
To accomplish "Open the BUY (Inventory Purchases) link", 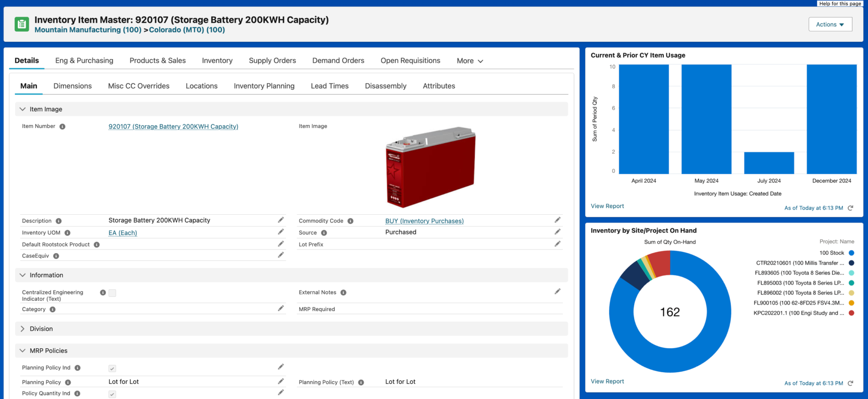I will [x=424, y=221].
